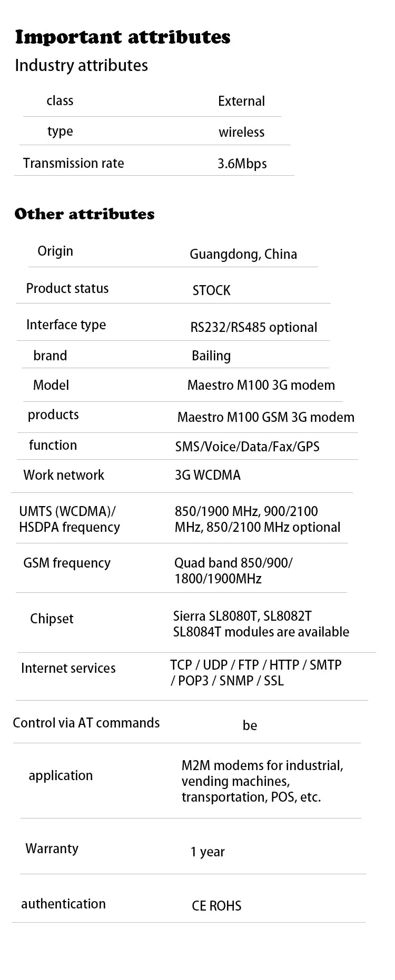Click the Other attributes heading

[x=84, y=214]
